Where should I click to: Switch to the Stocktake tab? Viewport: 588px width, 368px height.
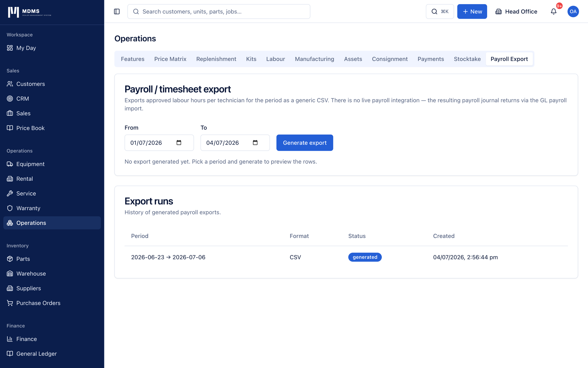click(467, 59)
